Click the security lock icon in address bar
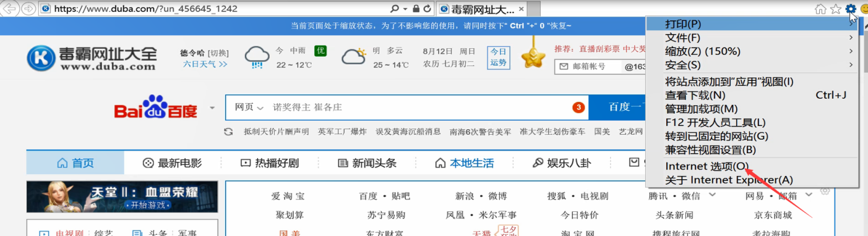 coord(416,9)
